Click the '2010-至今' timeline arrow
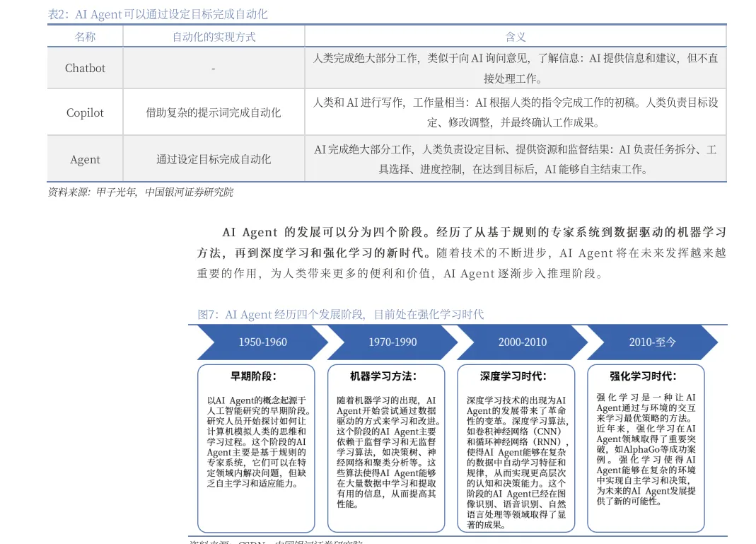 click(652, 342)
